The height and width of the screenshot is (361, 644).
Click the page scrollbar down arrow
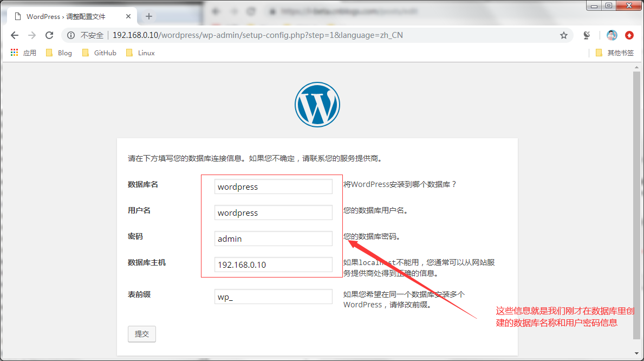point(636,353)
